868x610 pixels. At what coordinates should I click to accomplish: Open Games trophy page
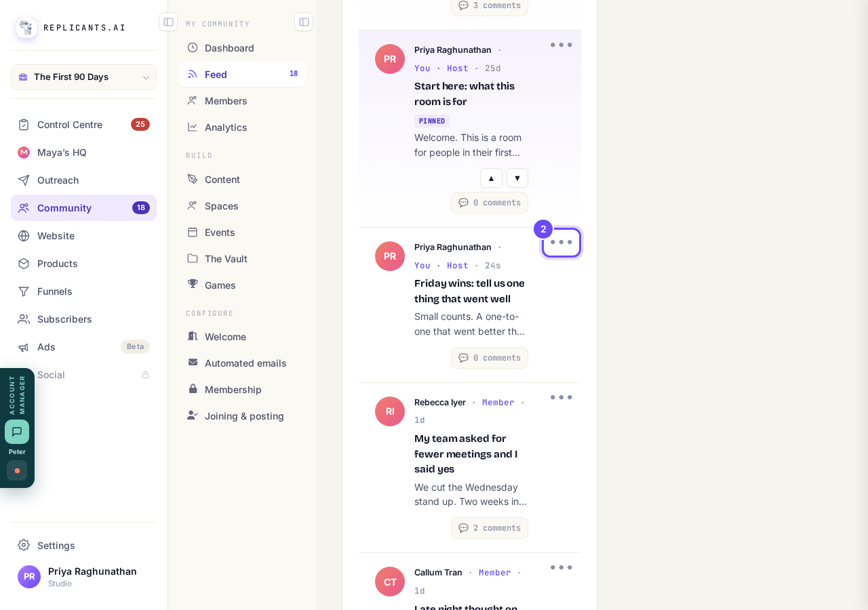[242, 285]
